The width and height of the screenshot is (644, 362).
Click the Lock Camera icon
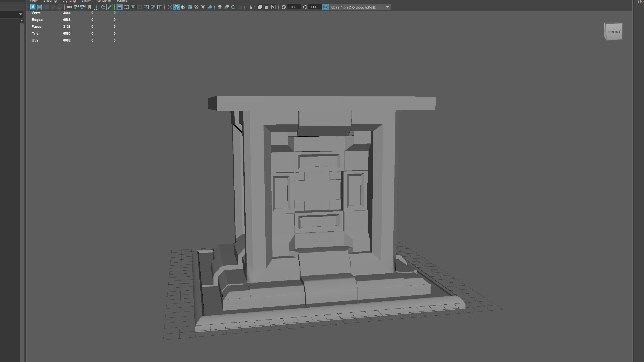pyautogui.click(x=76, y=7)
